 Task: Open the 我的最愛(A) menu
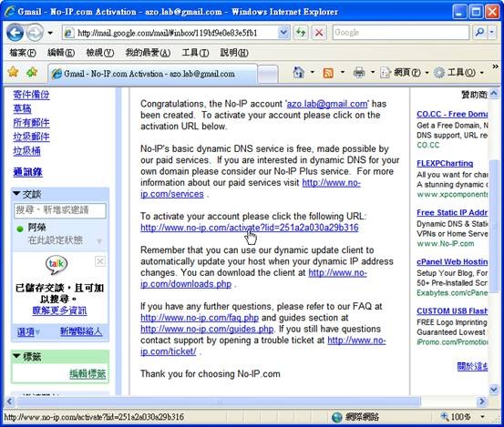point(148,53)
